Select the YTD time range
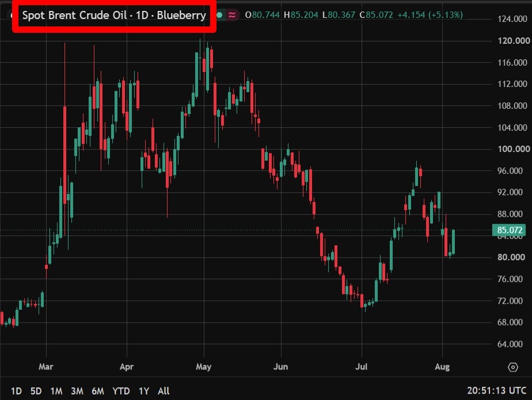The image size is (532, 400). pos(121,391)
